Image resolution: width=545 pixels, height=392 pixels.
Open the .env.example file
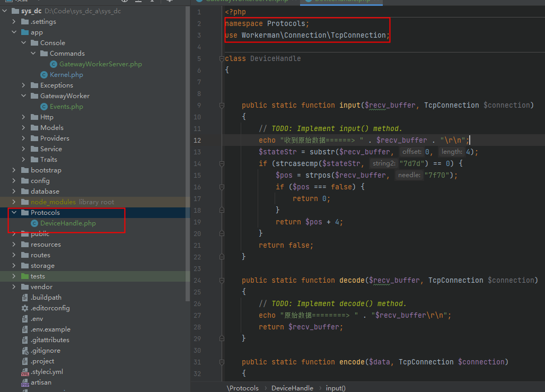(x=50, y=329)
